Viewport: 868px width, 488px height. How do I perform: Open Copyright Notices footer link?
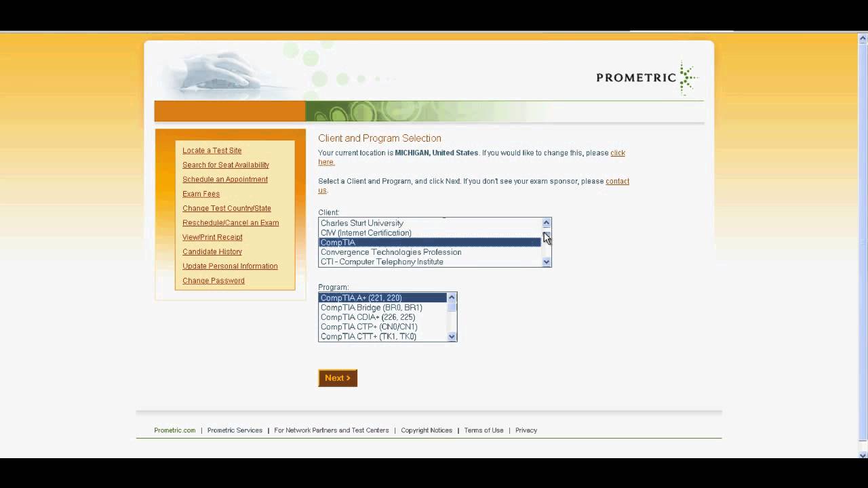[427, 430]
